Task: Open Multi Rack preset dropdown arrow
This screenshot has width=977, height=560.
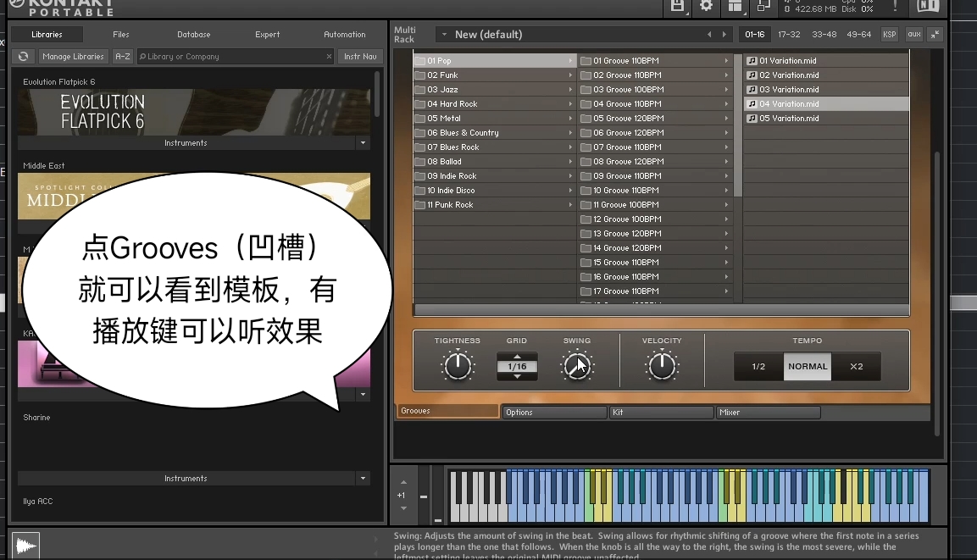Action: pos(444,34)
